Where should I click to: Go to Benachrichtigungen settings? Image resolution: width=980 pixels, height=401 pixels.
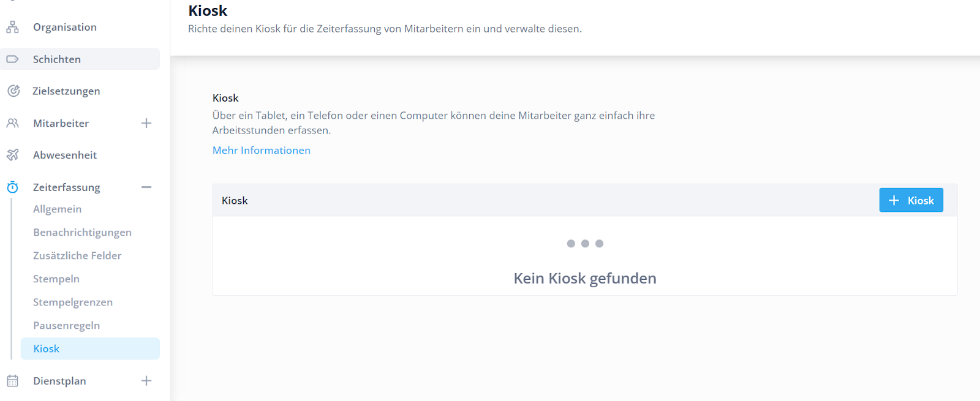[82, 233]
